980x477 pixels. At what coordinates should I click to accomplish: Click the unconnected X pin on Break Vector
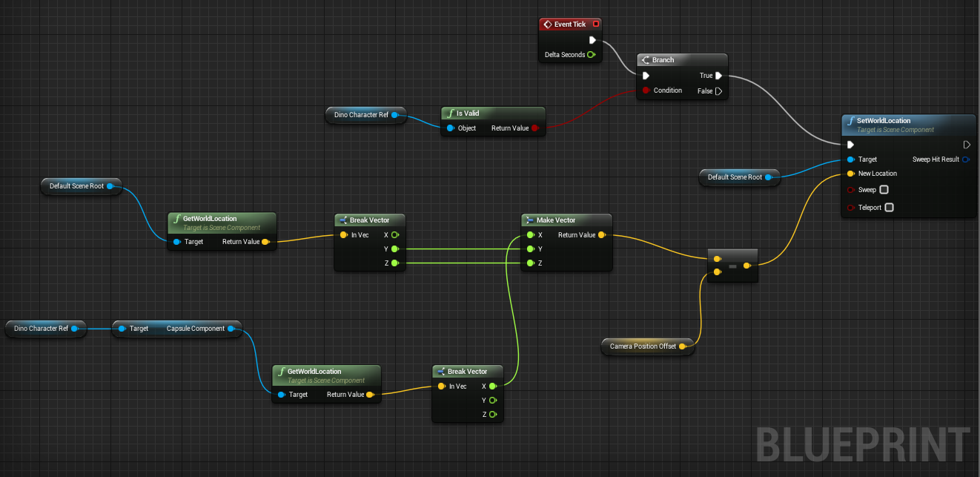(395, 235)
